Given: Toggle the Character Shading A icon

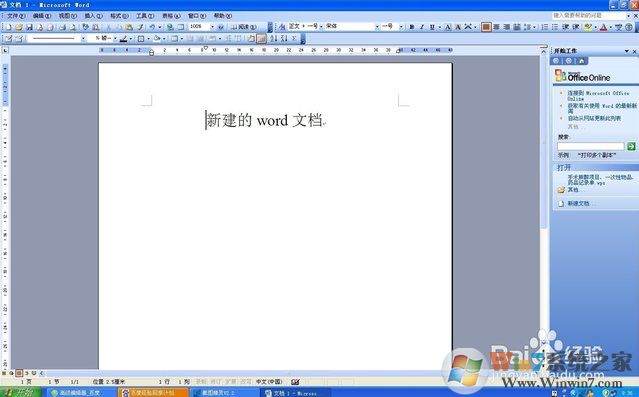Looking at the screenshot, I should (458, 27).
